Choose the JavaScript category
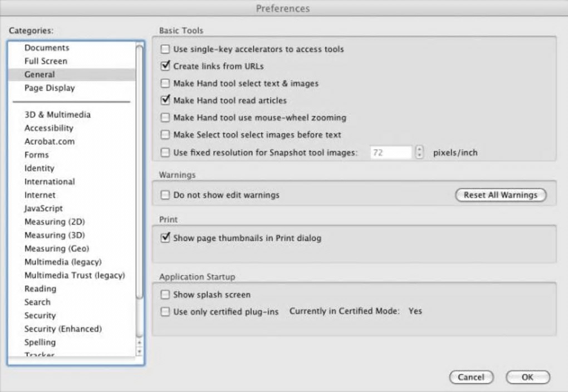This screenshot has height=392, width=568. [x=43, y=208]
